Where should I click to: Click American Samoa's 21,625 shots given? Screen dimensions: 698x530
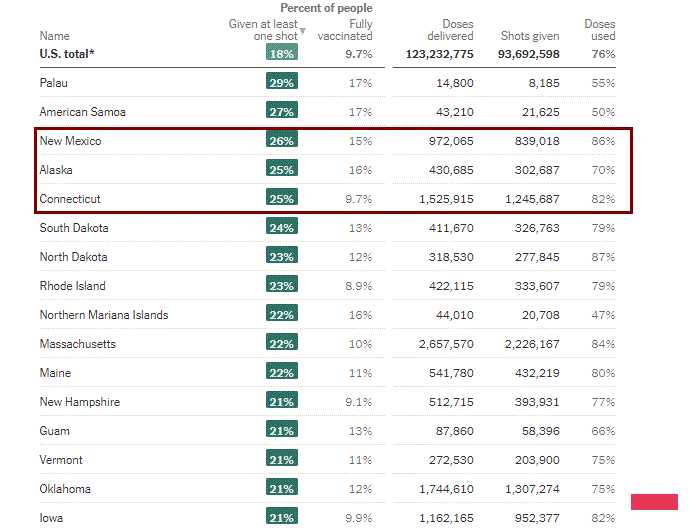[541, 112]
